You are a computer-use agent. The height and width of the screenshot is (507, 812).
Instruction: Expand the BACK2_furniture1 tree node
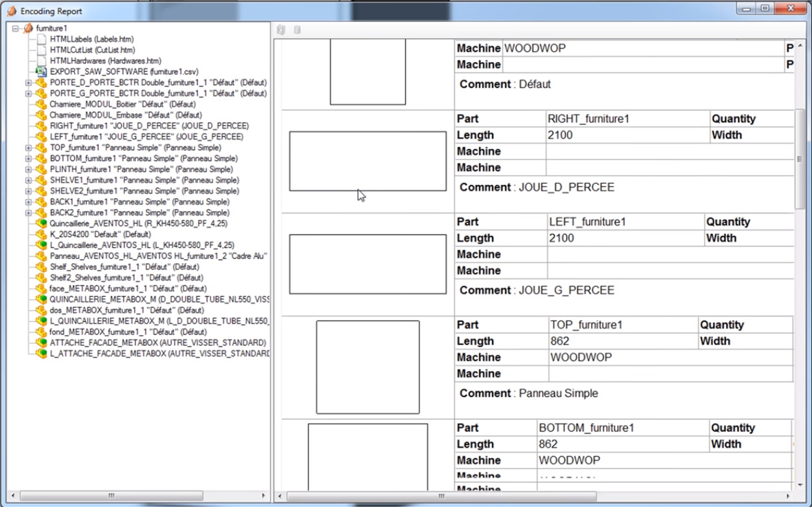[x=29, y=213]
